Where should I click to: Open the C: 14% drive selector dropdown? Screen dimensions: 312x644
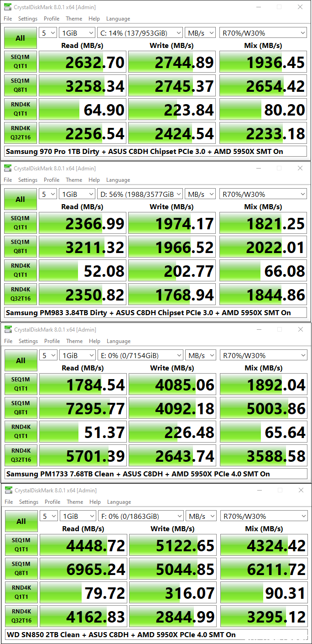coord(140,33)
